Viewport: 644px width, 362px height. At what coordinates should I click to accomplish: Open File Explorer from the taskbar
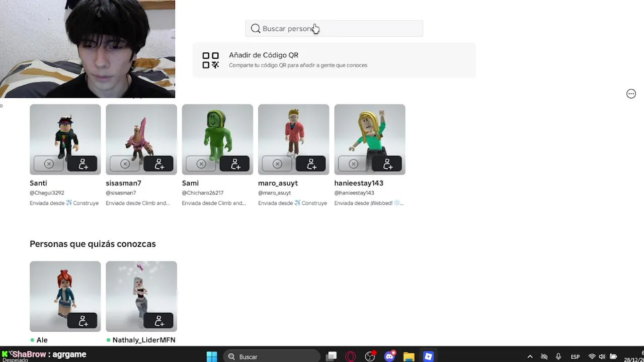pos(409,356)
